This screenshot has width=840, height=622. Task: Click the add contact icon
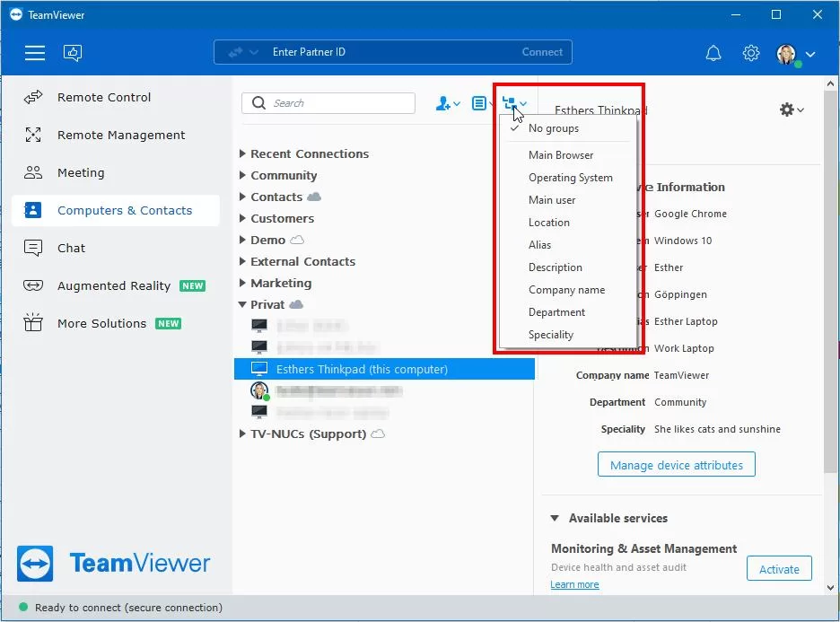[446, 104]
